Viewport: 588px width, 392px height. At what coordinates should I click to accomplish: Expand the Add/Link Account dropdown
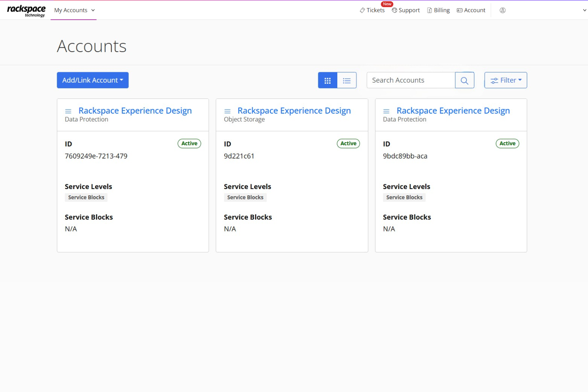point(93,80)
